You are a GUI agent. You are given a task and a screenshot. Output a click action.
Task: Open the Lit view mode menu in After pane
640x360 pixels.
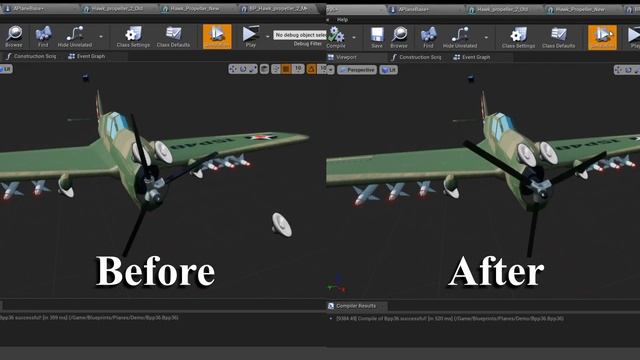[388, 70]
